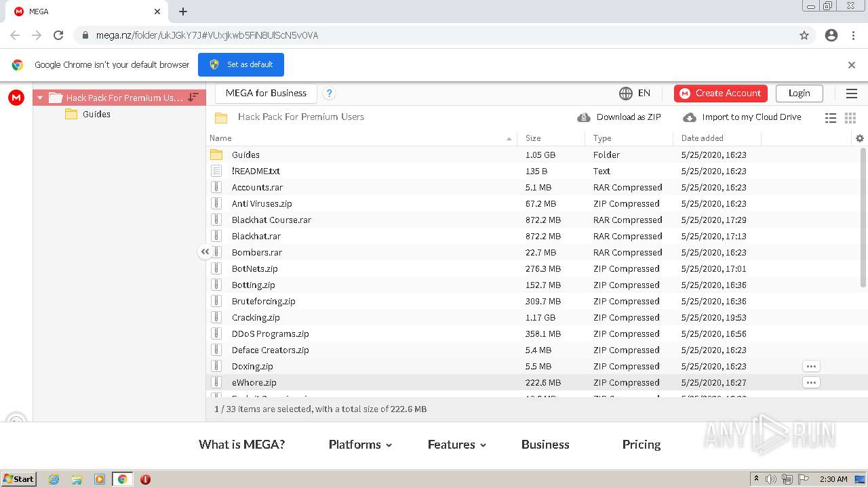The image size is (868, 488).
Task: Open Chrome three-dot menu
Action: [854, 35]
